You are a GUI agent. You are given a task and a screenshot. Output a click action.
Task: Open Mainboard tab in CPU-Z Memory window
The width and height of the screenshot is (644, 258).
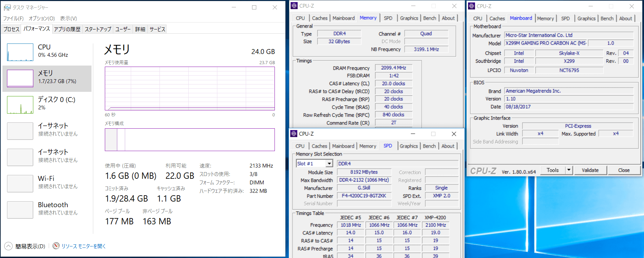[x=344, y=18]
